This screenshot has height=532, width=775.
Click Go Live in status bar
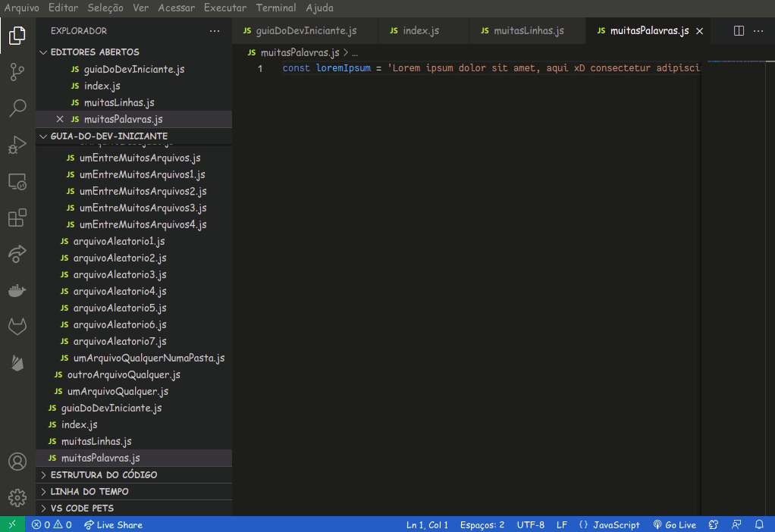pos(674,524)
